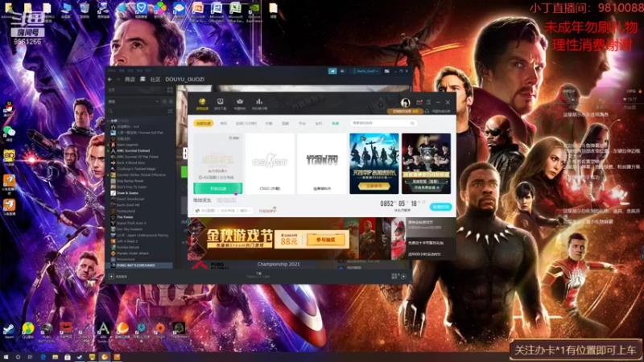Toggle the grid view icon in Steam library sidebar
This screenshot has height=362, width=644.
[170, 90]
